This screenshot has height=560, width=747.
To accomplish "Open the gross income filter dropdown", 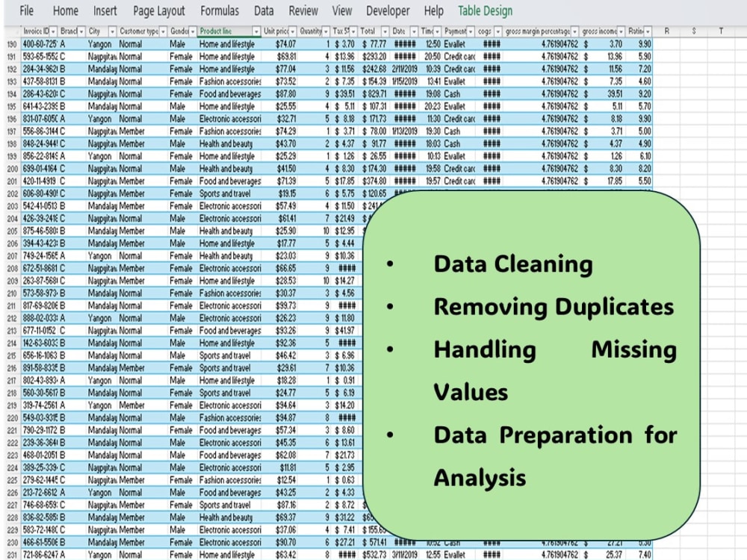I will 621,31.
